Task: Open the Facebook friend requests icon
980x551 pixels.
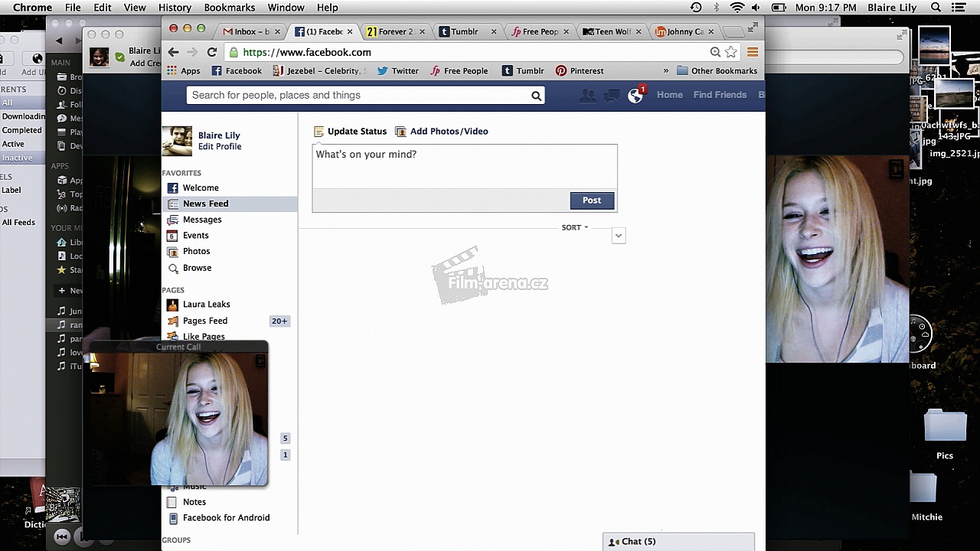Action: pyautogui.click(x=587, y=96)
